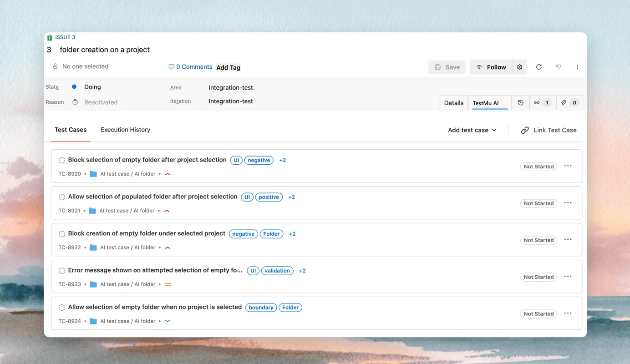Viewport: 630px width, 364px height.
Task: Click the Follow button
Action: [491, 67]
